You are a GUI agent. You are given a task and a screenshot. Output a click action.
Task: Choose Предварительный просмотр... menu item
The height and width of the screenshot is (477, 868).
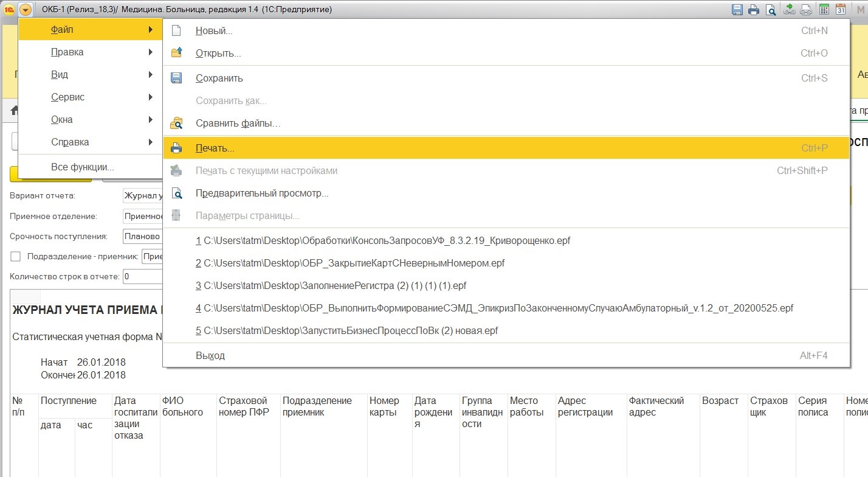[261, 193]
